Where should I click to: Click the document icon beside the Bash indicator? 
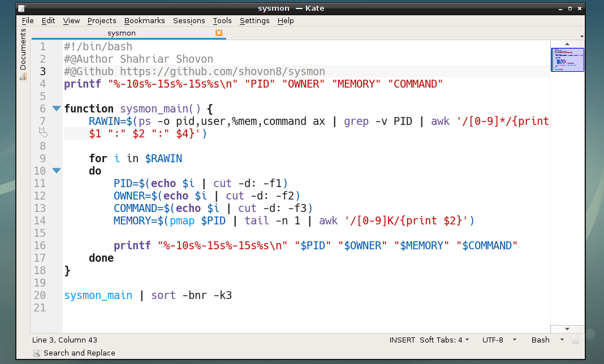576,340
